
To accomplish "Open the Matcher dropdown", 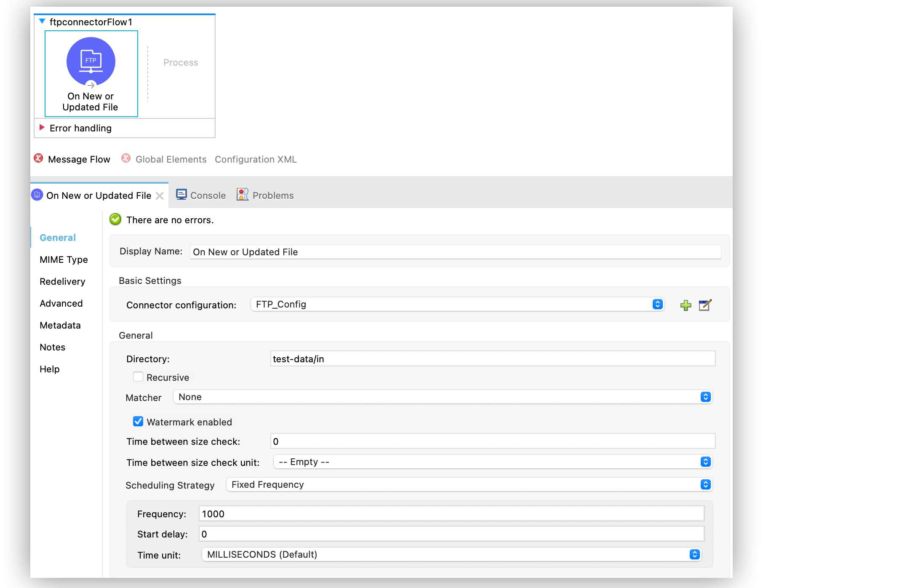I will click(x=443, y=397).
